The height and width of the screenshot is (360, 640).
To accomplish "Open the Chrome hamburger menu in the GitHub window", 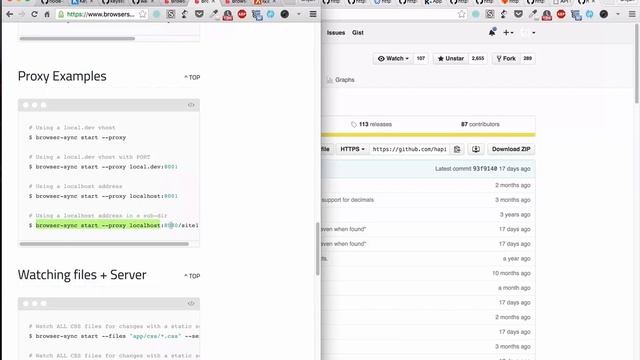I will (632, 14).
